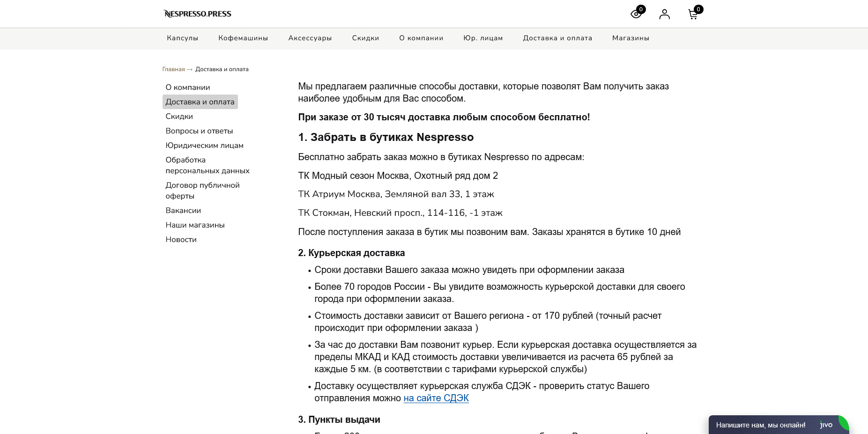Click the address 'ТК Модный сезон Москва, Охотный ряд'
Image resolution: width=868 pixels, height=434 pixels.
coord(398,176)
